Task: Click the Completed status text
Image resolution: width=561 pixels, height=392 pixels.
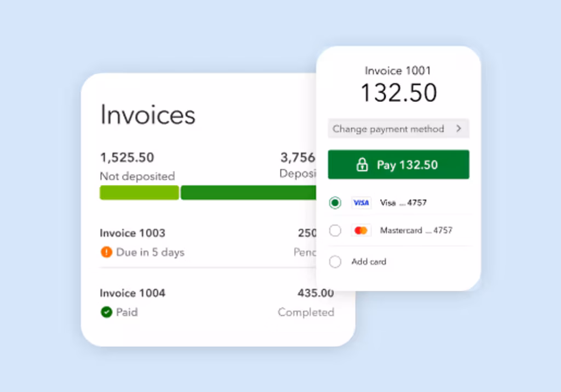Action: [x=306, y=312]
